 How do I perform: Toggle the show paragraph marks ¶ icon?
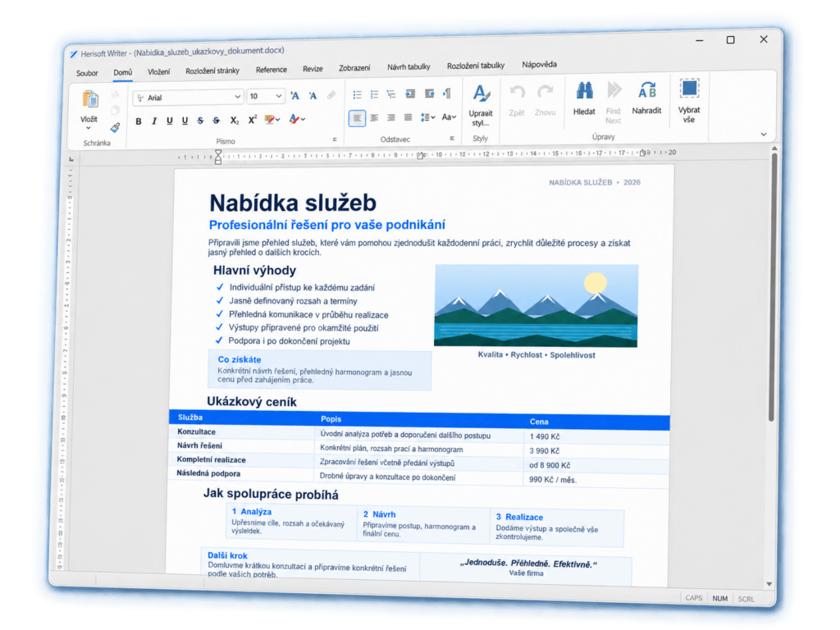coord(447,94)
